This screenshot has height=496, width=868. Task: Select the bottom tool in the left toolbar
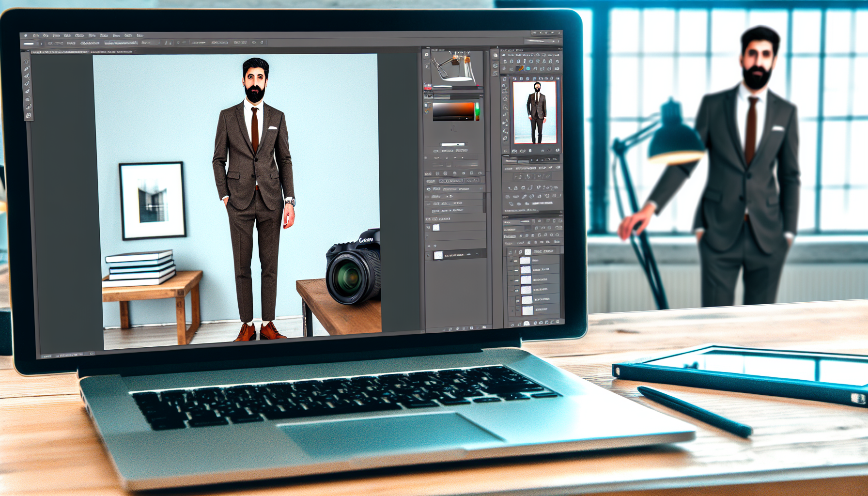pyautogui.click(x=29, y=115)
